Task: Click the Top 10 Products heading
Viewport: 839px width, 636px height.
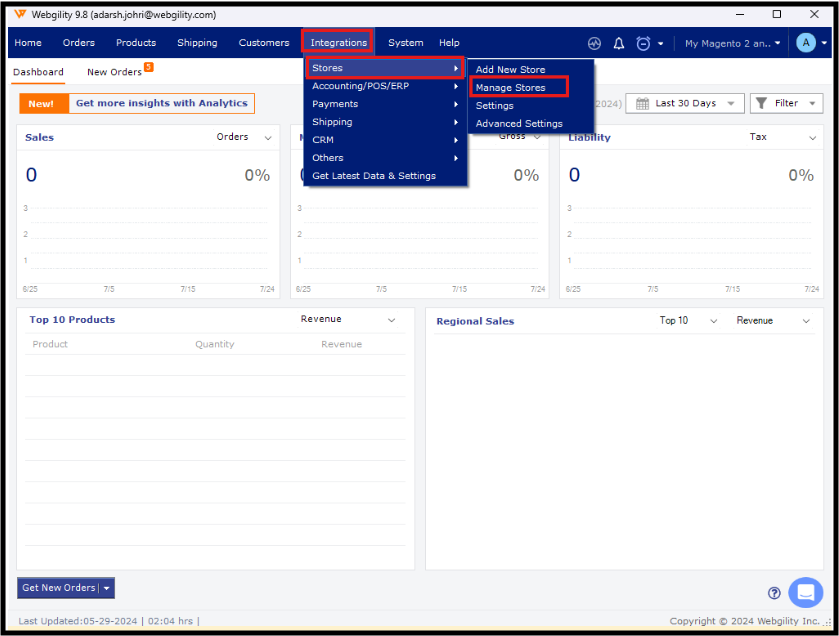Action: 72,319
